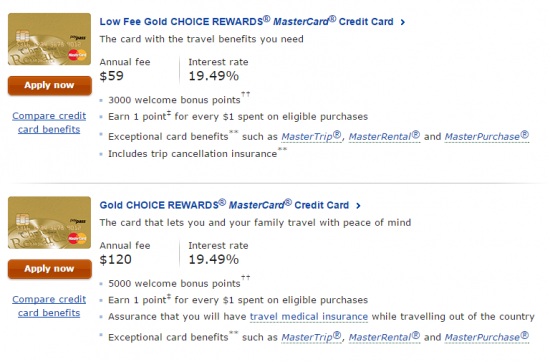Open MasterPurchase link in Gold card benefits
This screenshot has height=362, width=550.
coord(487,337)
